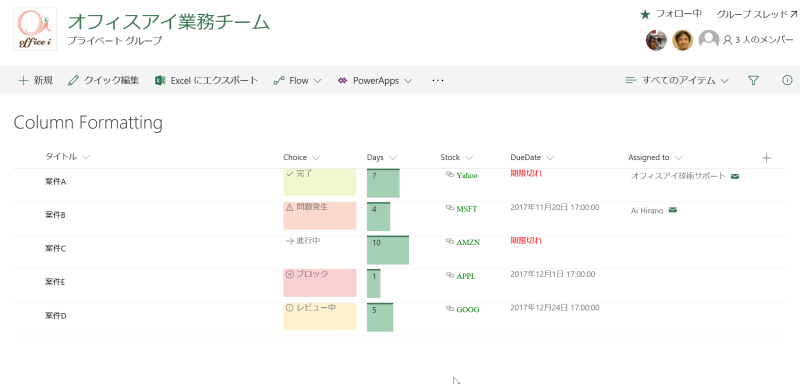Select the 案件D title

tap(56, 316)
